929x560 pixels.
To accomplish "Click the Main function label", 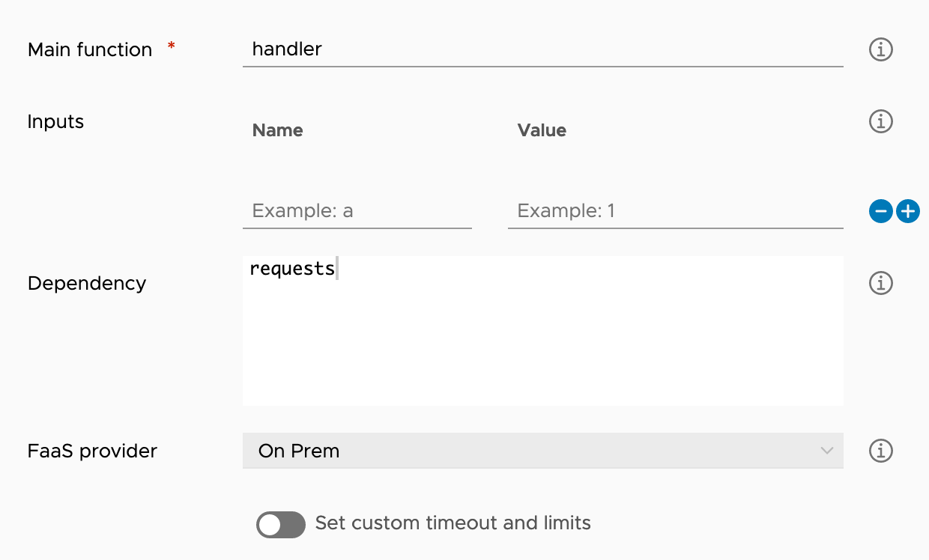I will coord(90,50).
